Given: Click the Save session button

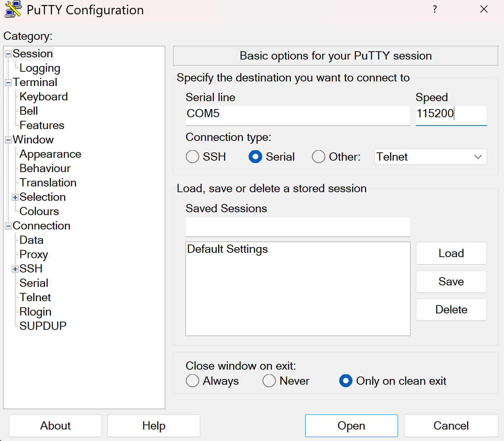Looking at the screenshot, I should coord(451,281).
